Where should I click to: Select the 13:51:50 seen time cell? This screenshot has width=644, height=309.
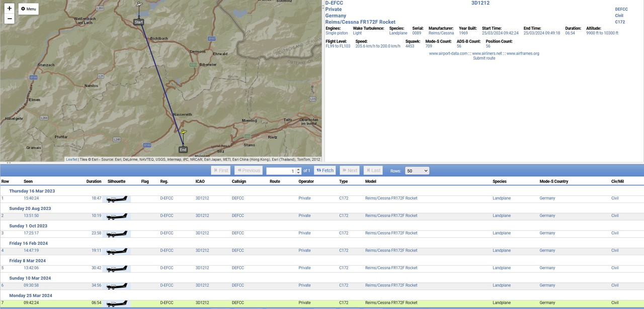(31, 216)
